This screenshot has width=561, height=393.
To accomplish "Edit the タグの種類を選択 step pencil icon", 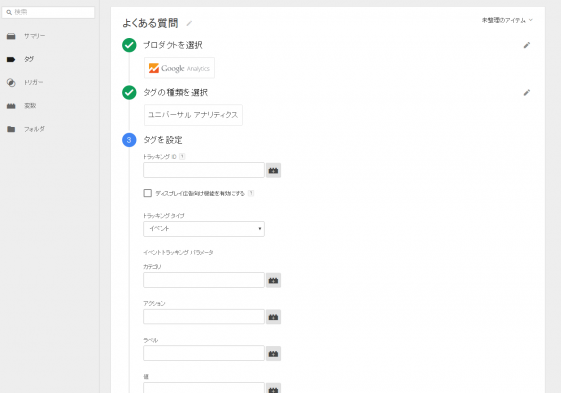I will (527, 93).
